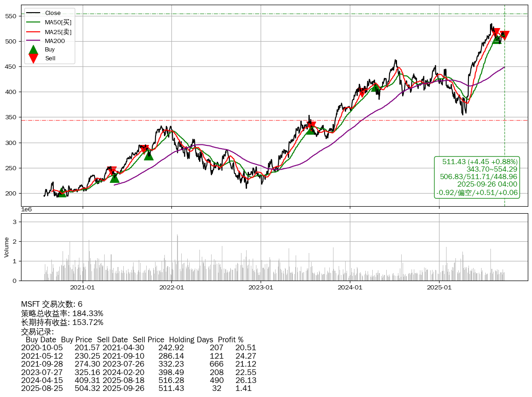Click the Volume axis label
The width and height of the screenshot is (532, 397).
7,247
